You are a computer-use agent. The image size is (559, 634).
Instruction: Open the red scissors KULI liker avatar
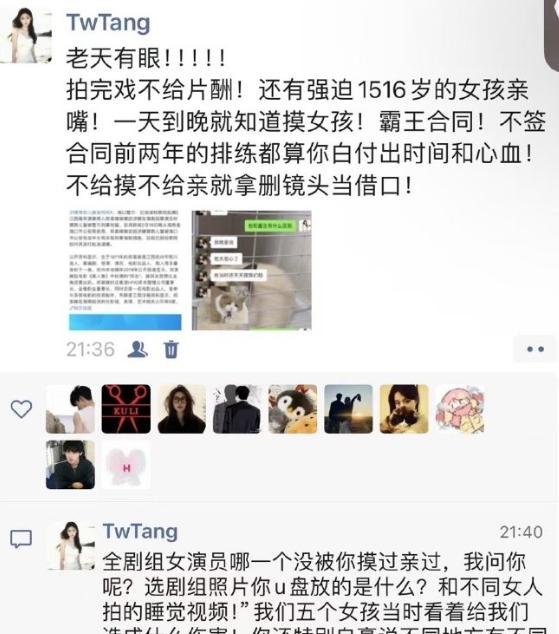coord(126,409)
